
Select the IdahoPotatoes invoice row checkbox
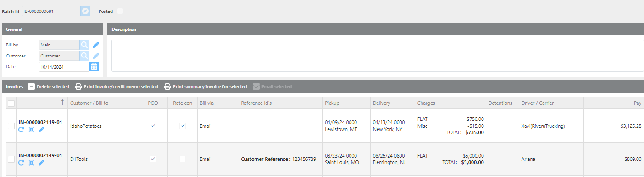[11, 126]
